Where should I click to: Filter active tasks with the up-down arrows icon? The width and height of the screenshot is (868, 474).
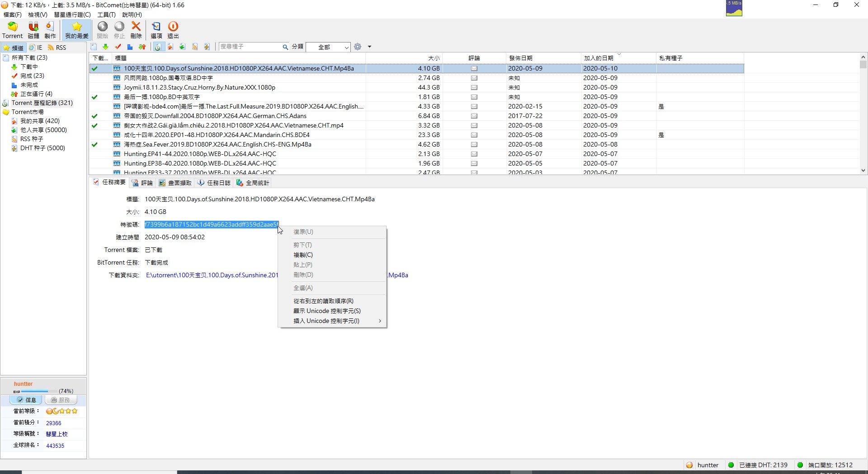(142, 47)
